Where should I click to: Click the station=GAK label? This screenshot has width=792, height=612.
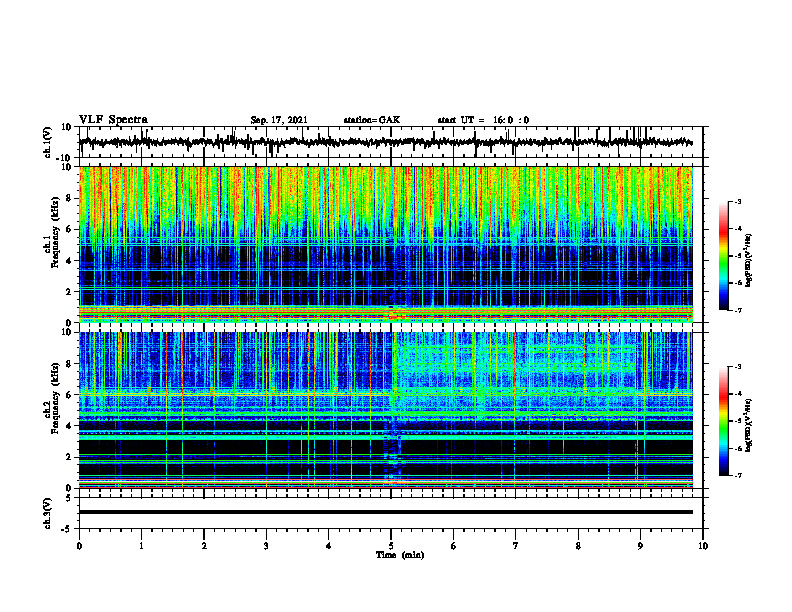(x=372, y=120)
